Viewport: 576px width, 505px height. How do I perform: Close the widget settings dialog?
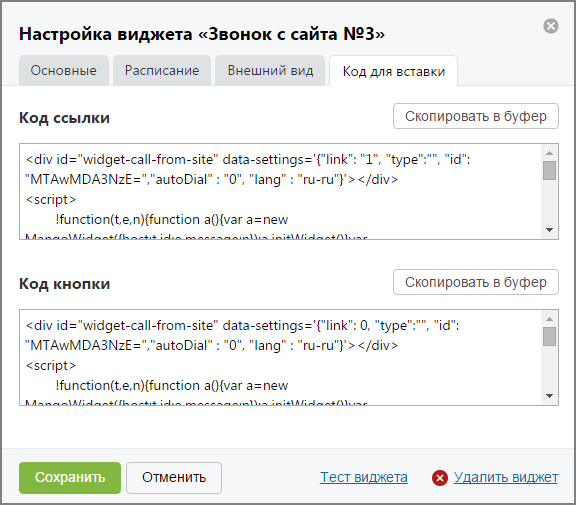tap(551, 26)
